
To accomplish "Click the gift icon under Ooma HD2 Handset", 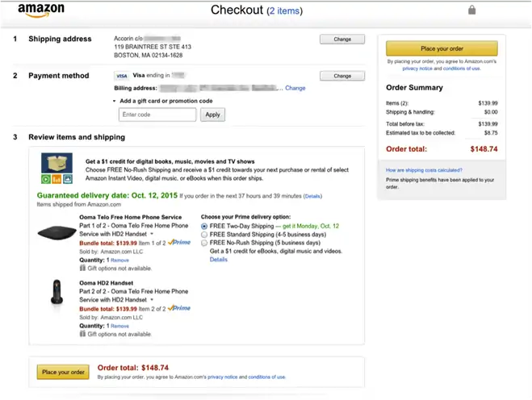I will click(83, 334).
